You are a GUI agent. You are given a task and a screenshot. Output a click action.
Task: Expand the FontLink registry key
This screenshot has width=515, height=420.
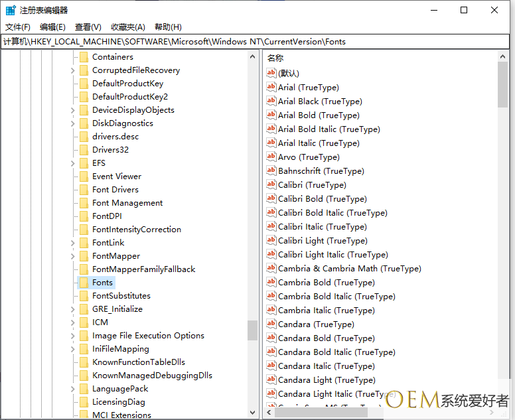(72, 243)
